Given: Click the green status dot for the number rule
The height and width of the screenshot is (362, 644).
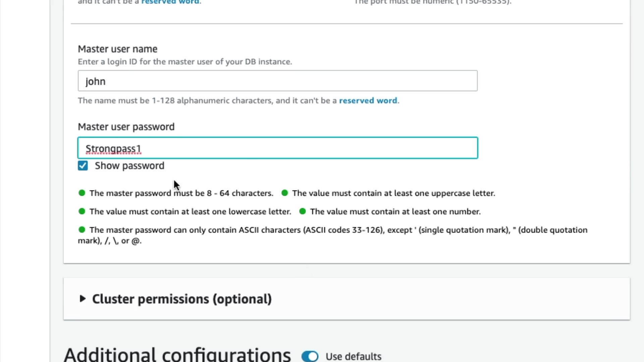Looking at the screenshot, I should point(303,211).
